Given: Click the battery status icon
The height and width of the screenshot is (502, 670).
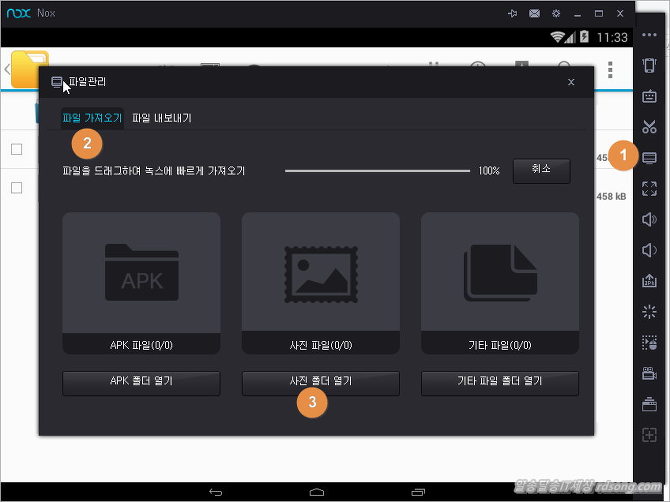Looking at the screenshot, I should [584, 37].
